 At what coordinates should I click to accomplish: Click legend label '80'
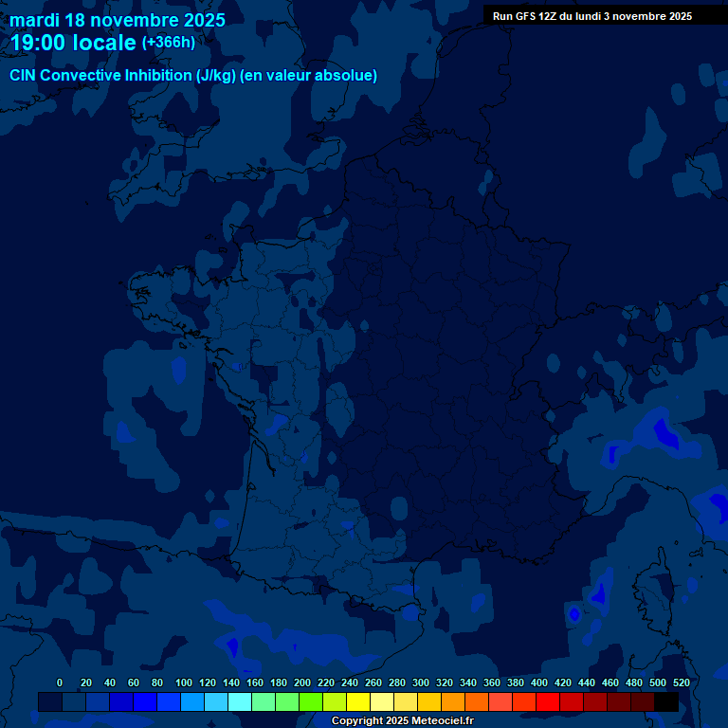click(x=157, y=682)
